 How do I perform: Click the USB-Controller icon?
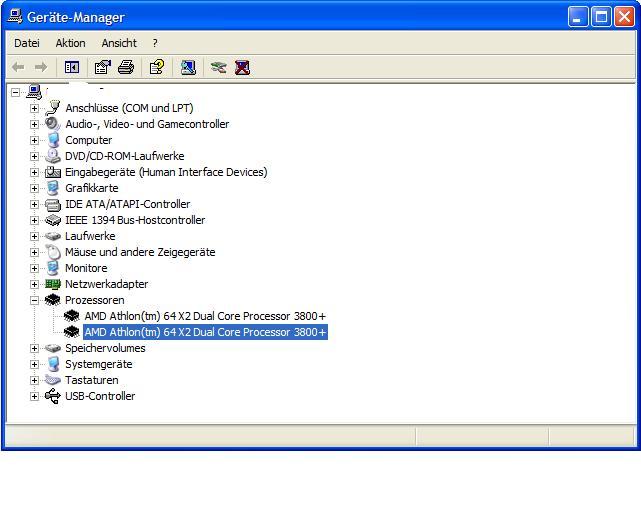click(x=53, y=396)
